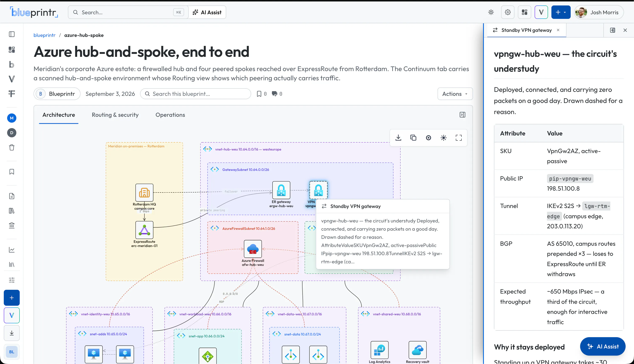Select the ER gateway ergw-hub-weu node
Image resolution: width=634 pixels, height=364 pixels.
tap(281, 190)
